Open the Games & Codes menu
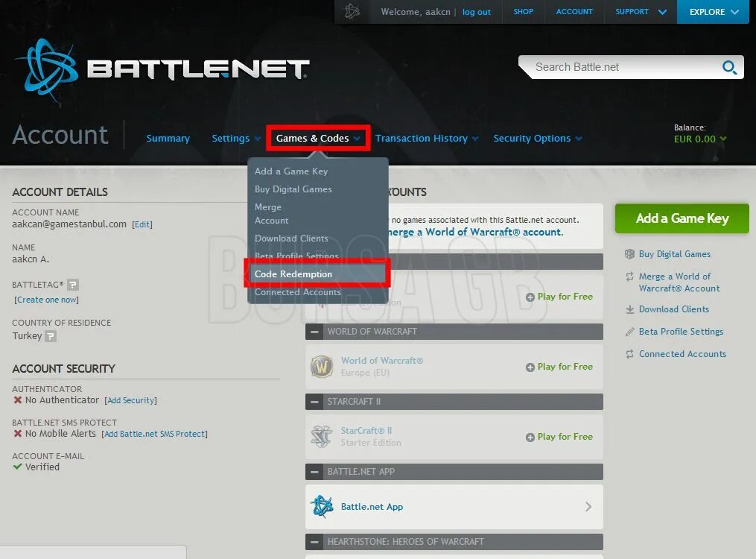The width and height of the screenshot is (756, 559). 318,139
